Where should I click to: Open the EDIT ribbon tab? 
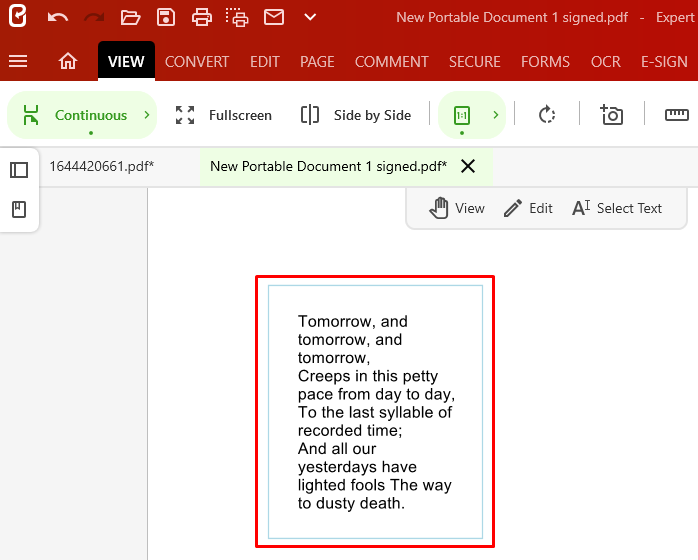[265, 61]
